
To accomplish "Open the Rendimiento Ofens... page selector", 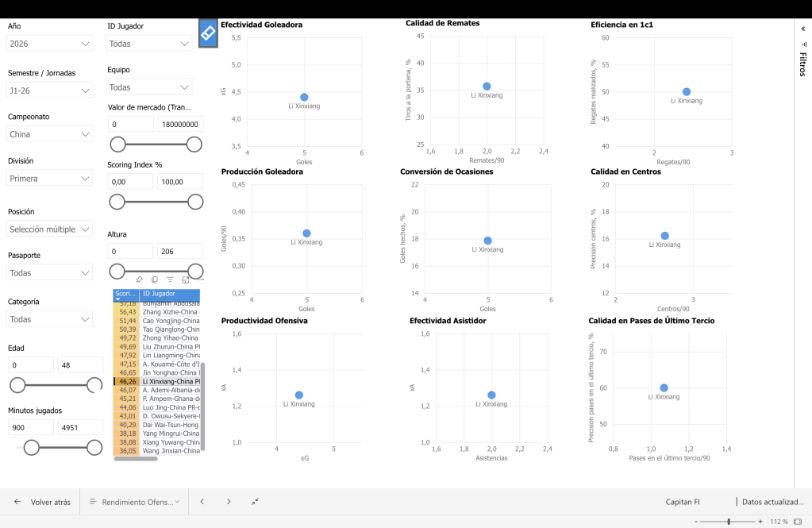I will [x=134, y=502].
